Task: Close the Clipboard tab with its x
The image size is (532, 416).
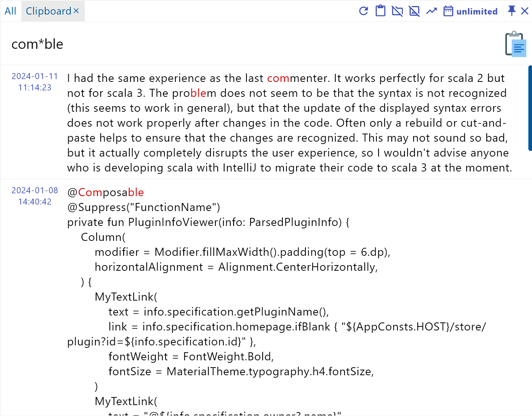Action: click(x=76, y=11)
